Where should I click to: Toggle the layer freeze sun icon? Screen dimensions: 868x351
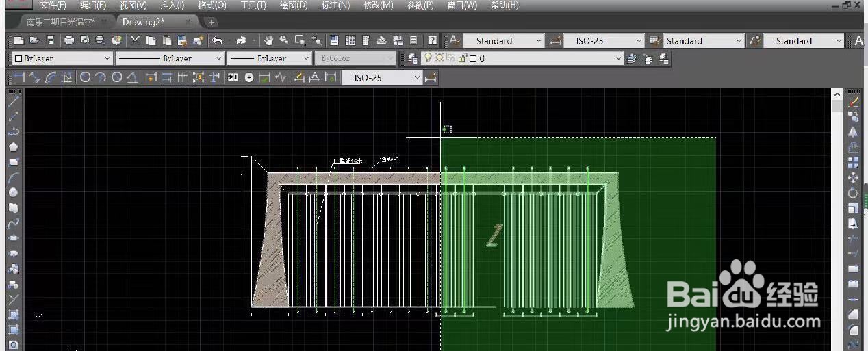click(x=439, y=58)
